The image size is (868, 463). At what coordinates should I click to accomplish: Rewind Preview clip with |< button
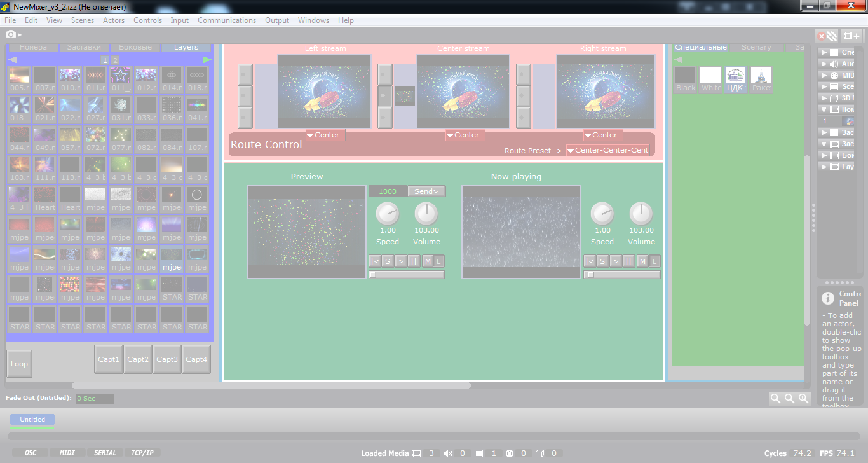375,261
